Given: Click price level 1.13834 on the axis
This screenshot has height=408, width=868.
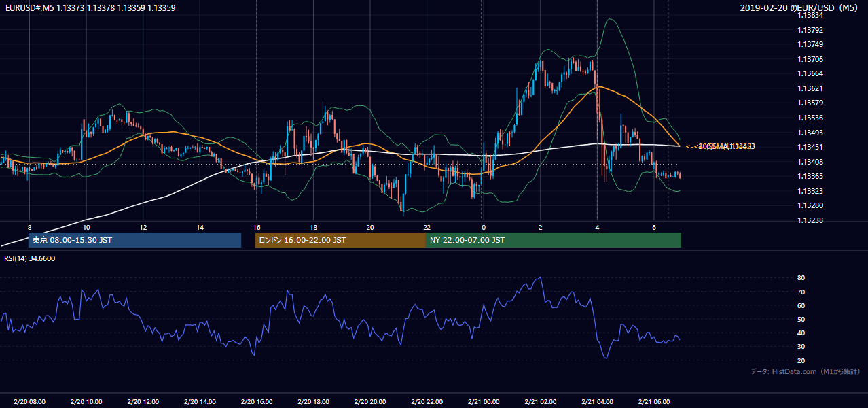Looking at the screenshot, I should pyautogui.click(x=810, y=15).
